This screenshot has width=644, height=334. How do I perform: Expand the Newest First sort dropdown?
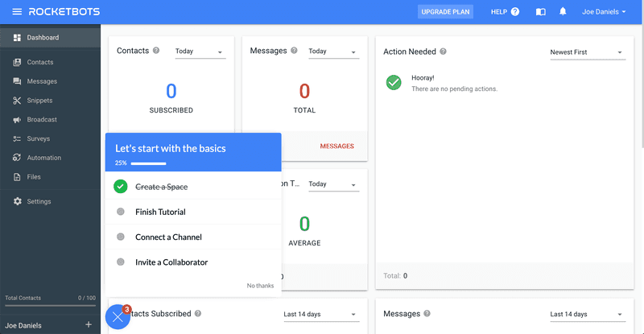(586, 52)
